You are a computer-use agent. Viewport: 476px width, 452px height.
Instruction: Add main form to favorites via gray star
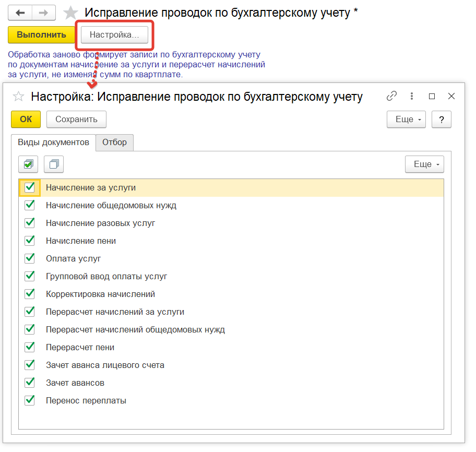(70, 13)
